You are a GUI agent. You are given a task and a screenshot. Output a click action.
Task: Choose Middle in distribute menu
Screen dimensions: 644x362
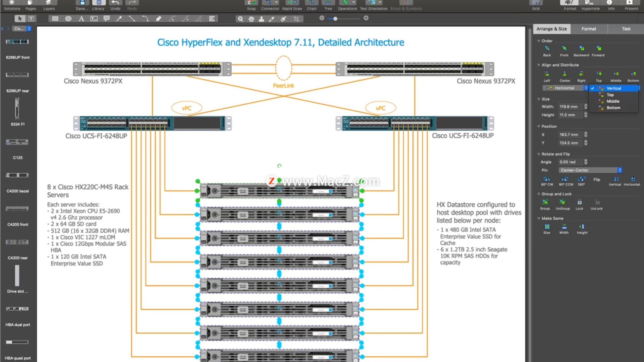click(x=614, y=101)
